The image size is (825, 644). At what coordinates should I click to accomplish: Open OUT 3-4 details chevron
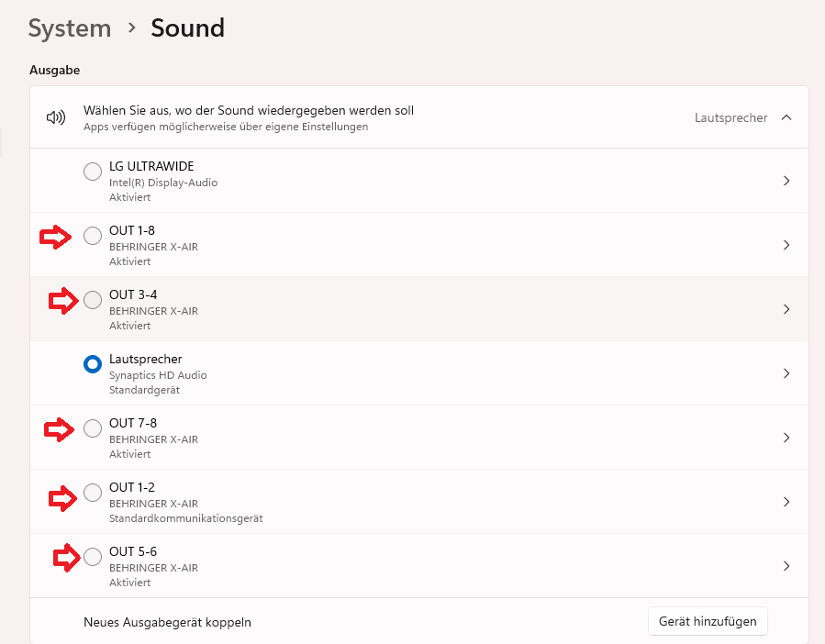point(786,309)
